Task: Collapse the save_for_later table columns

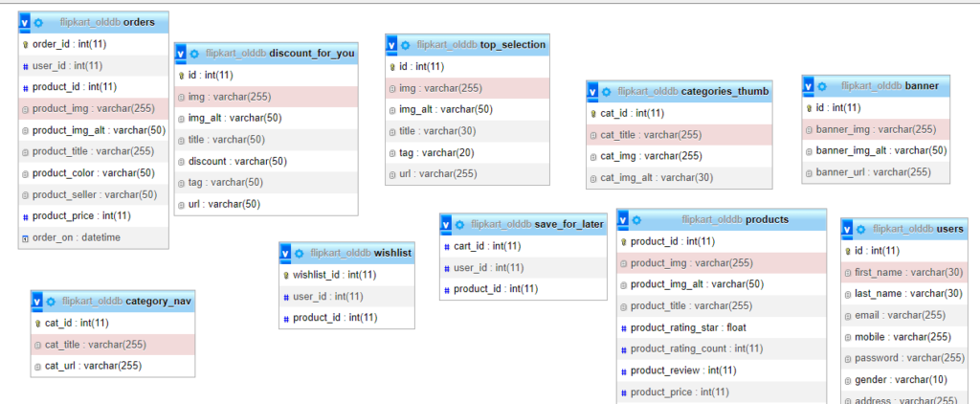Action: [x=446, y=225]
